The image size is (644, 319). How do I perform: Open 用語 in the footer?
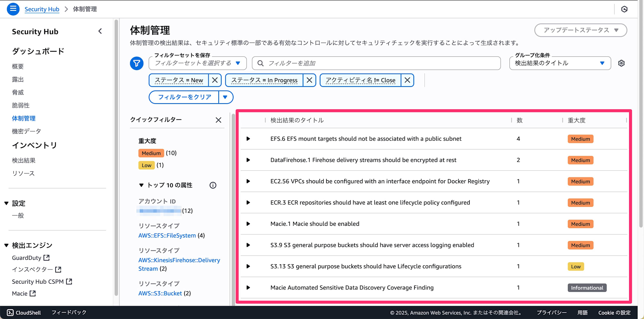(x=582, y=313)
